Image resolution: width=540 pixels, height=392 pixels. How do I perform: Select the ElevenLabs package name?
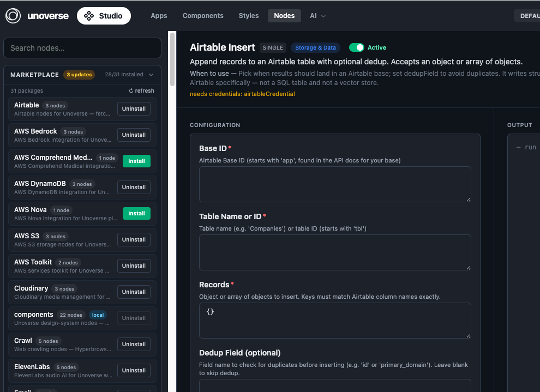point(32,366)
